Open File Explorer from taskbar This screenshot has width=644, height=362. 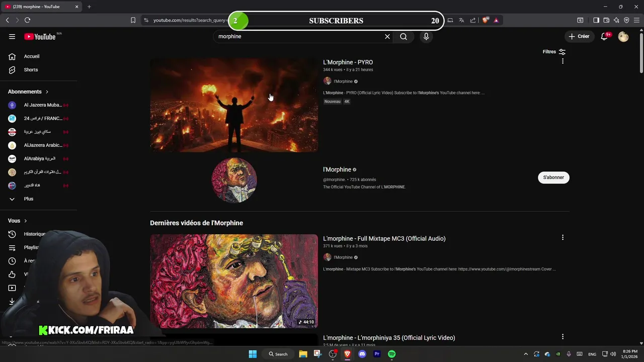click(303, 354)
